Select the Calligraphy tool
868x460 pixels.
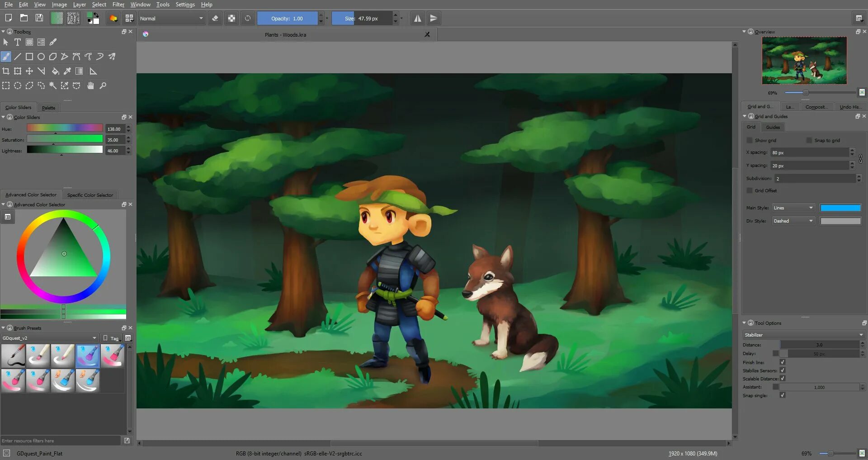point(53,42)
